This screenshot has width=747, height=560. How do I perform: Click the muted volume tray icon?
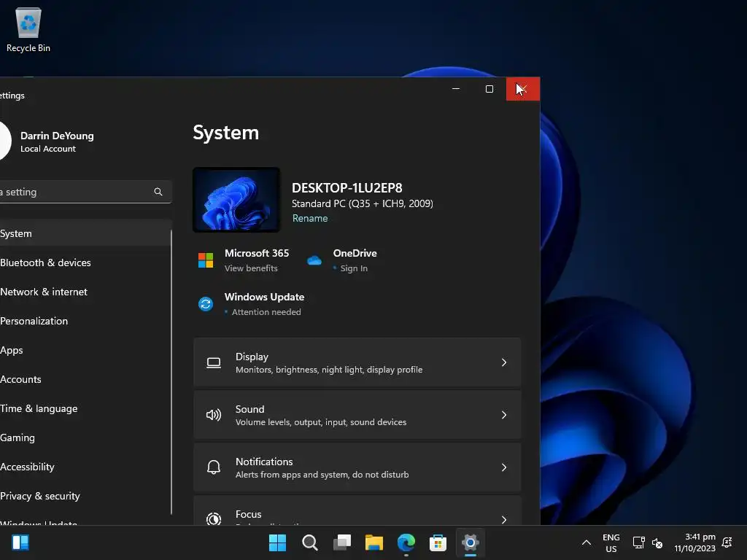point(657,542)
